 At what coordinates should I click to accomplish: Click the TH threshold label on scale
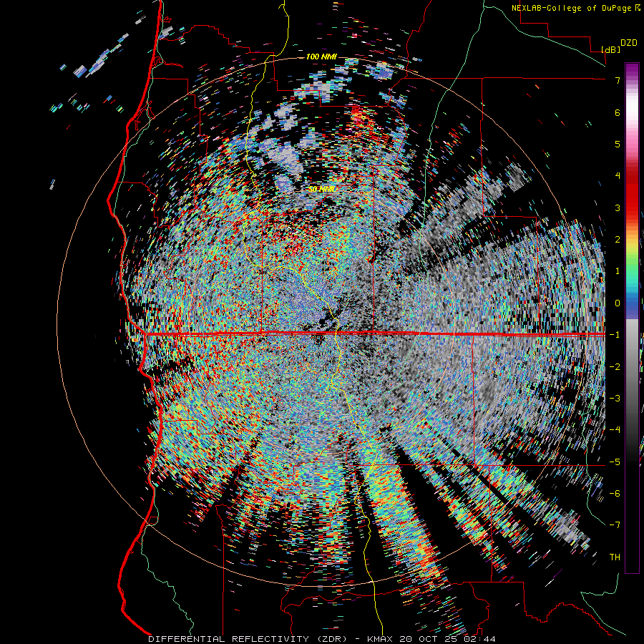[615, 557]
